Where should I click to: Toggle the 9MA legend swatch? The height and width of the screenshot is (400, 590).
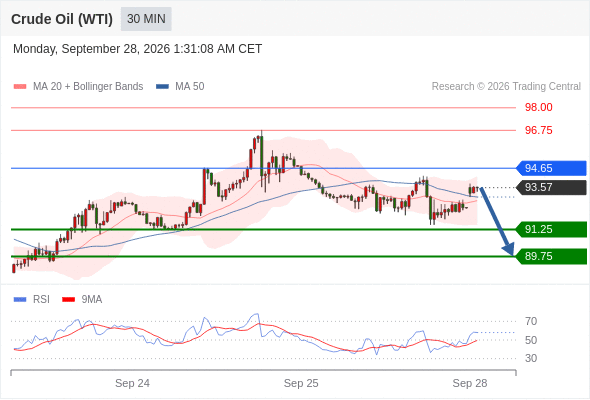click(x=68, y=300)
